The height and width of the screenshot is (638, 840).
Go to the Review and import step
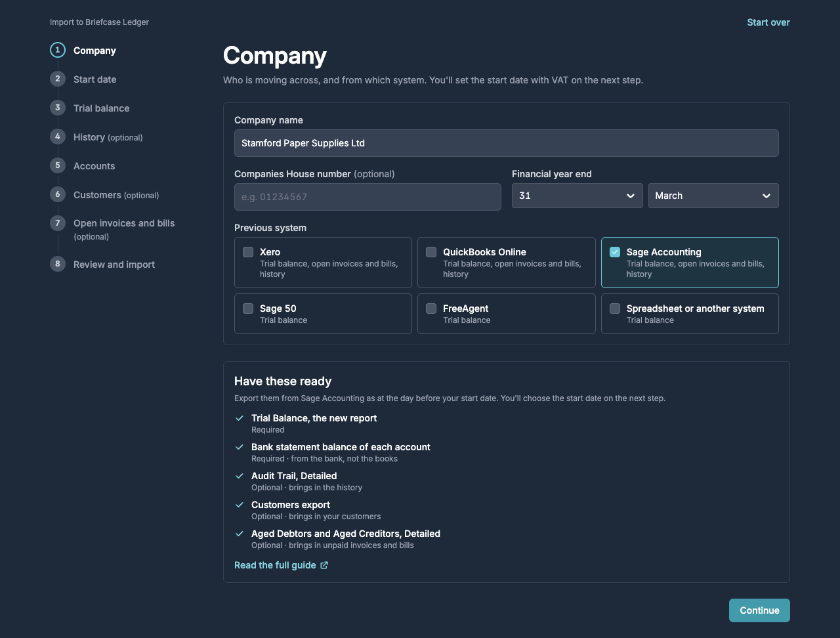coord(114,265)
